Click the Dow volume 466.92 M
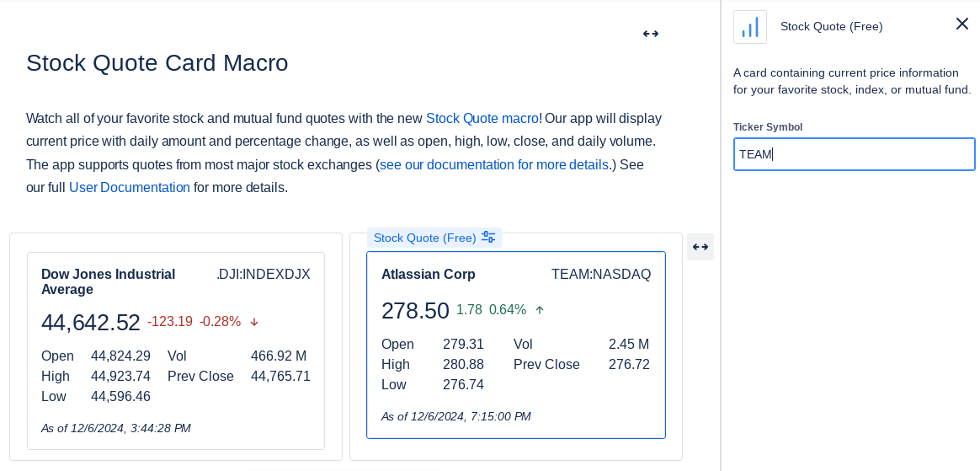This screenshot has width=980, height=471. (279, 356)
